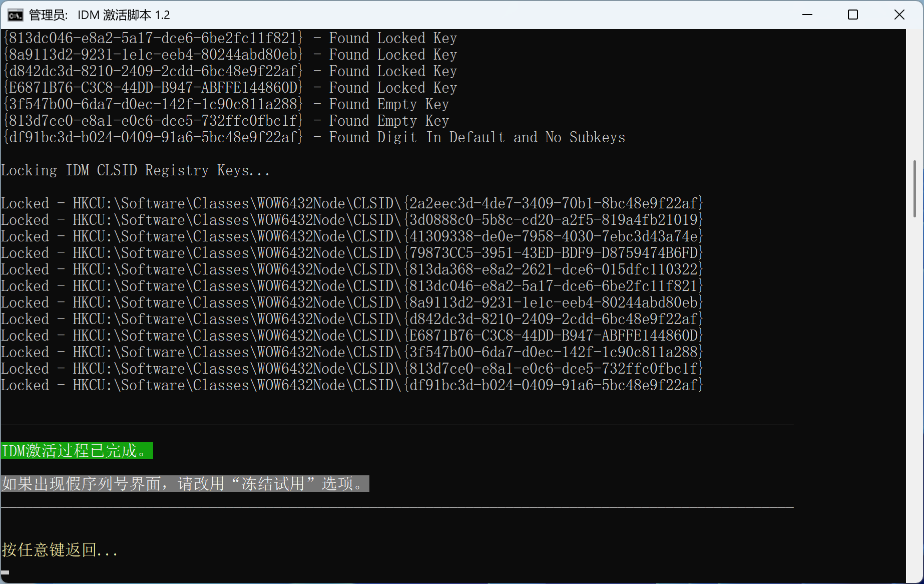Click Locked line with 813da368-e8a2-2621 key
Viewport: 924px width, 584px height.
tap(352, 269)
